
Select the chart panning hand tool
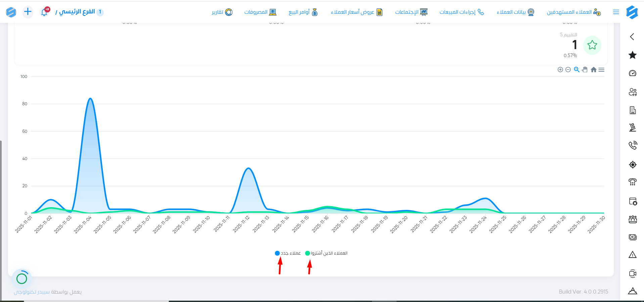pos(585,70)
